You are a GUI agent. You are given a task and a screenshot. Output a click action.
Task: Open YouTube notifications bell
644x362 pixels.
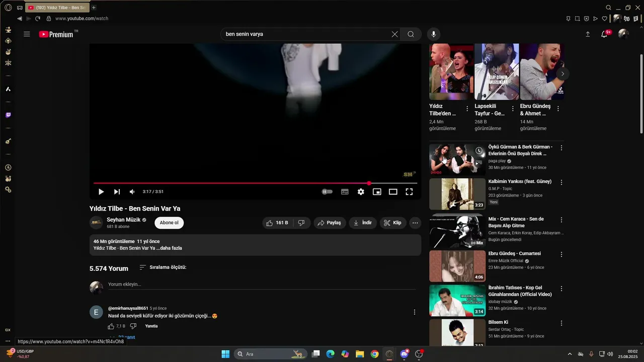pyautogui.click(x=605, y=34)
